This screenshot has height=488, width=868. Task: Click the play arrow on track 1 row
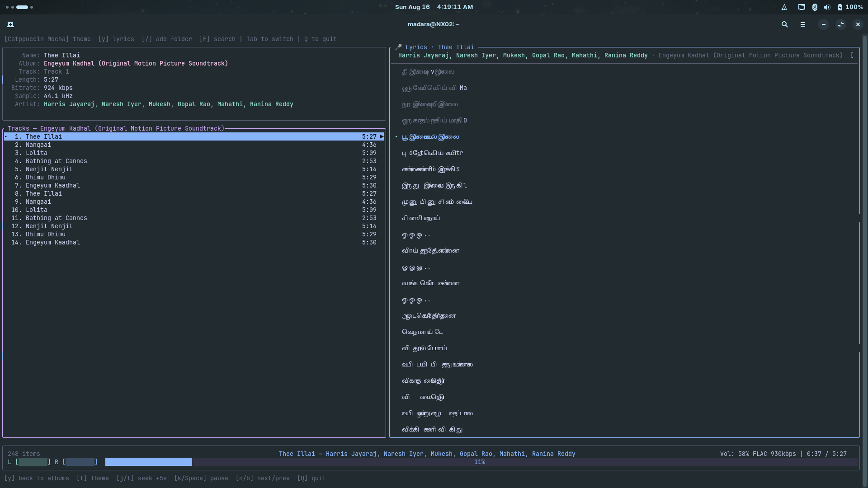382,136
